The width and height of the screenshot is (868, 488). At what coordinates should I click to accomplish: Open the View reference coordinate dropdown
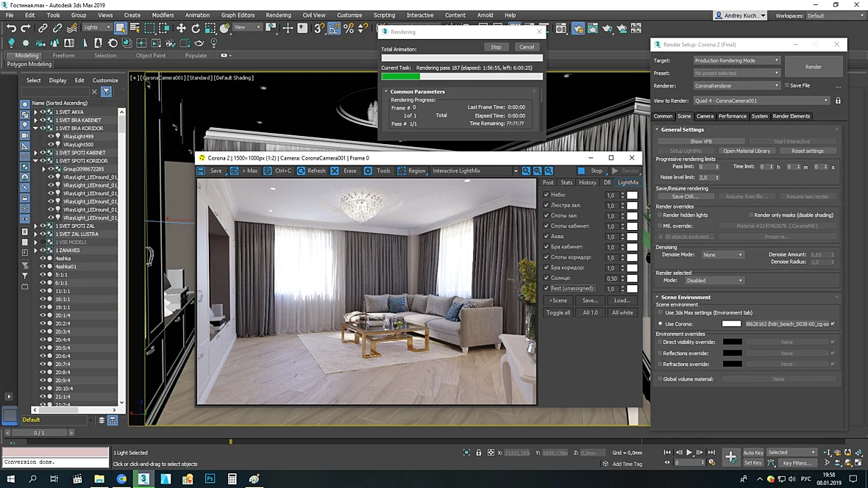tap(247, 27)
